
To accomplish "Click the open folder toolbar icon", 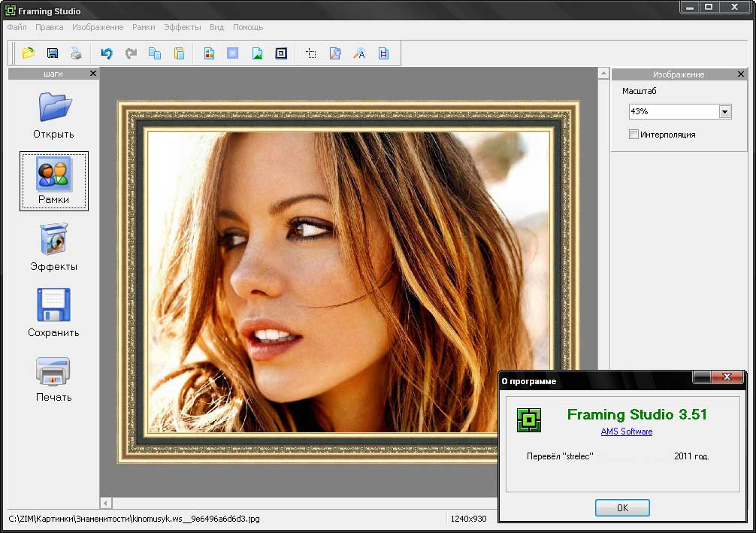I will point(29,53).
